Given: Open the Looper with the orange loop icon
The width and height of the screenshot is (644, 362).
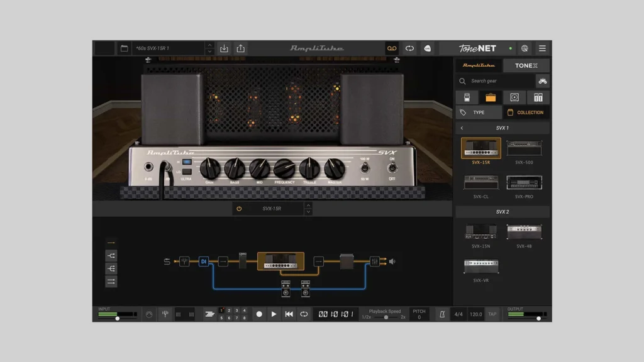Looking at the screenshot, I should coord(391,48).
